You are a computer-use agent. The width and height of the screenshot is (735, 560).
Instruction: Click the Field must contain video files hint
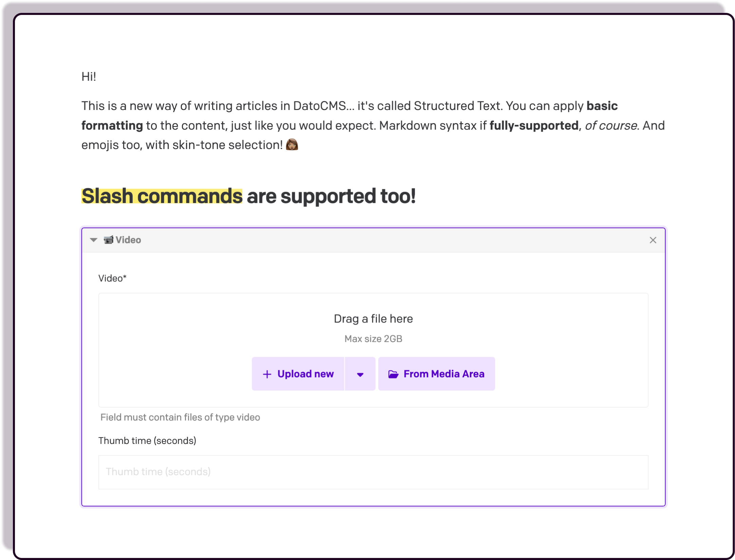180,417
